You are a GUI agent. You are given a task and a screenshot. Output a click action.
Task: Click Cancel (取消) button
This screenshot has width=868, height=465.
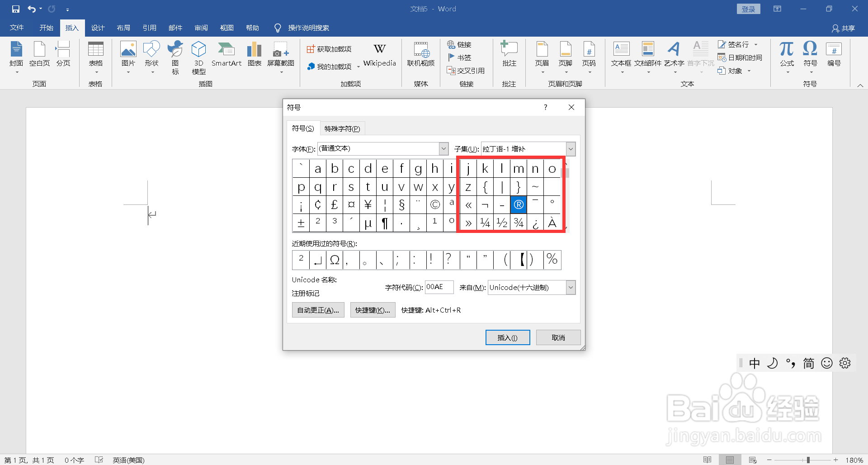coord(558,337)
